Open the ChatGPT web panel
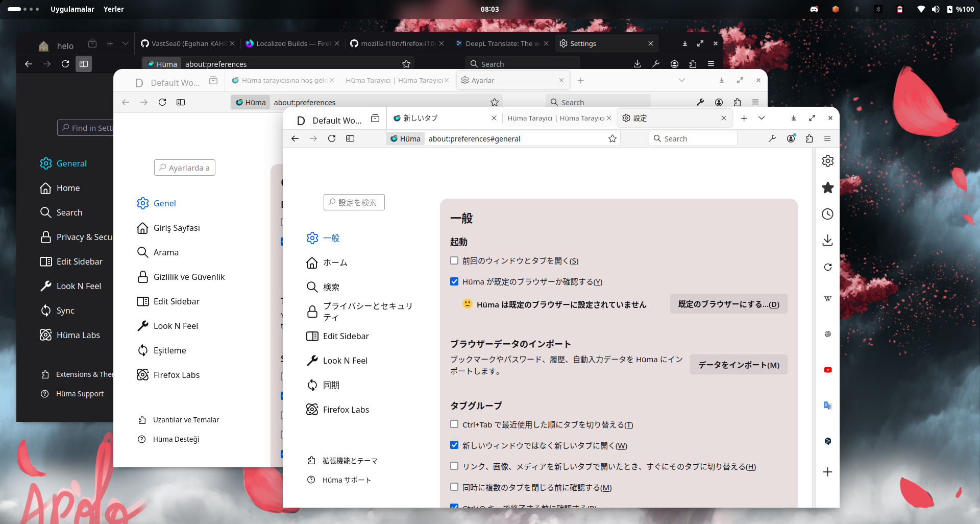 tap(827, 334)
